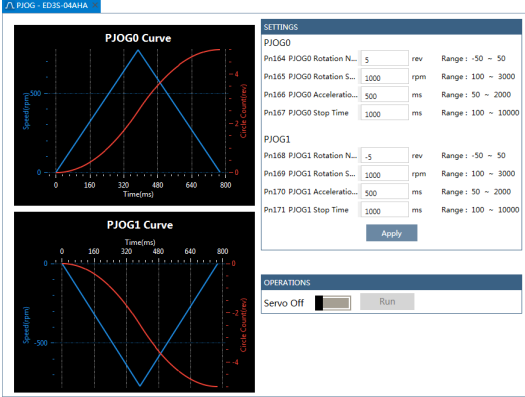The height and width of the screenshot is (397, 525).
Task: Edit Pn167 PJOG0 Stop Time field
Action: [x=384, y=113]
